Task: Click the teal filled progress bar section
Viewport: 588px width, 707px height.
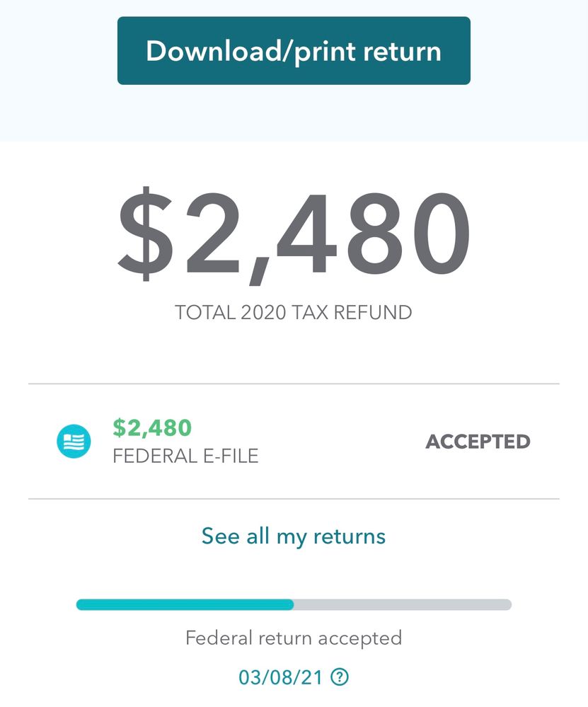Action: pos(184,604)
